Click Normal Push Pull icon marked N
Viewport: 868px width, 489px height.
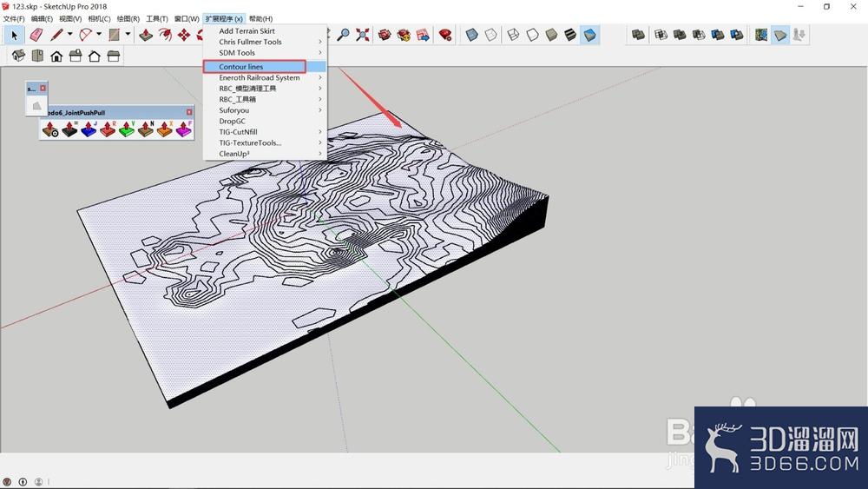[146, 129]
